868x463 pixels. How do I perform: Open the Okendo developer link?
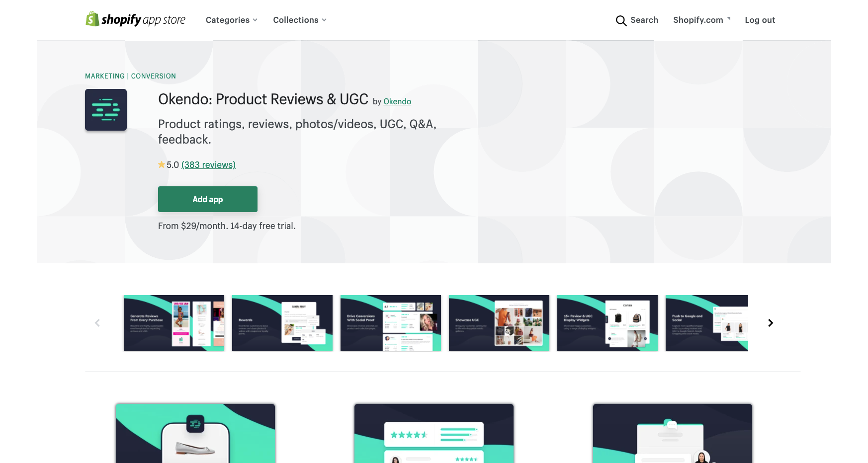pyautogui.click(x=397, y=101)
